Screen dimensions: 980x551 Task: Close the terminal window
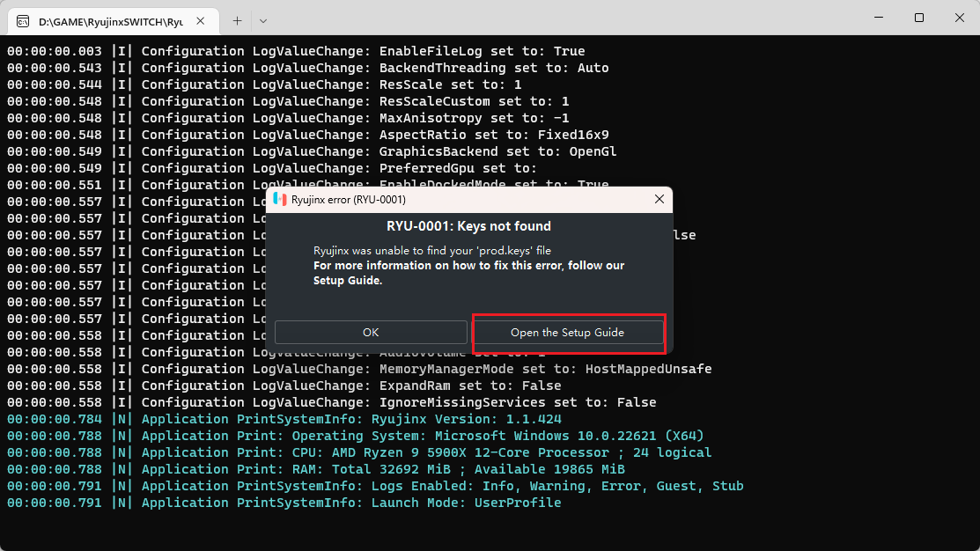point(960,18)
